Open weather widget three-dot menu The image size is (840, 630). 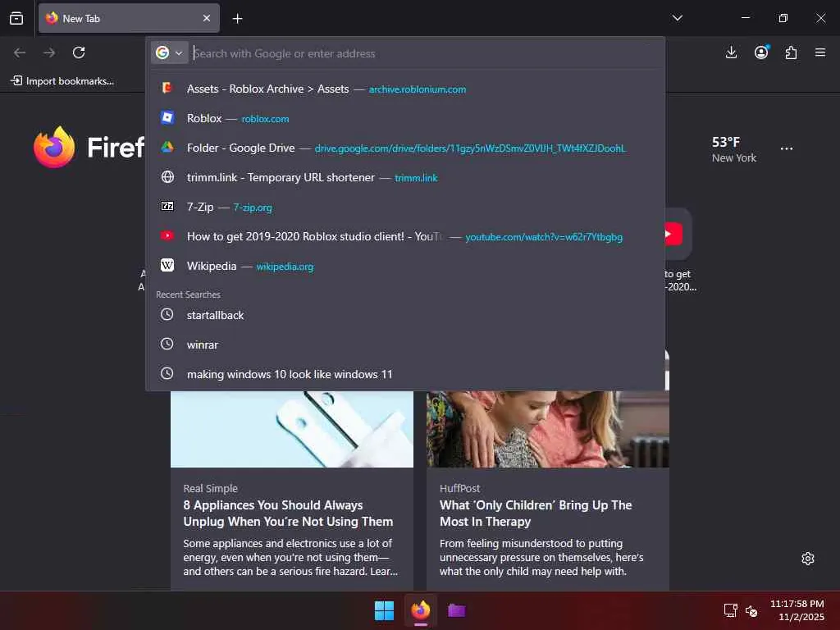(x=786, y=149)
